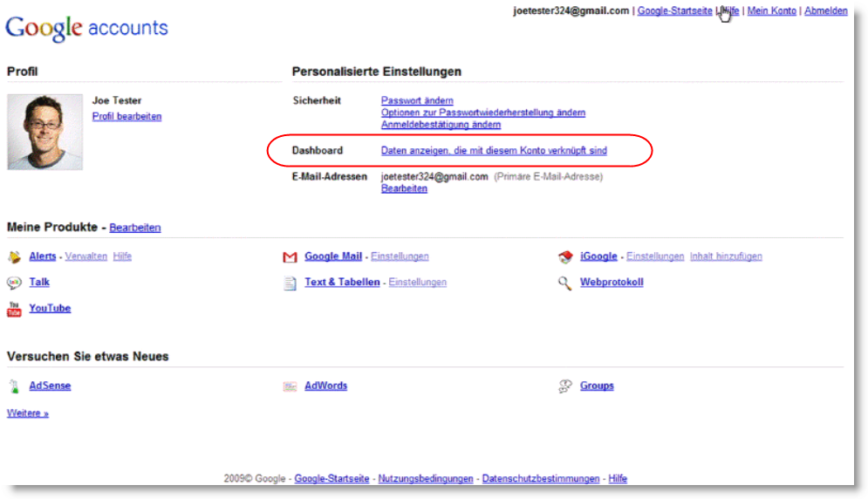Click Hilfe in the footer
Image resolution: width=868 pixels, height=499 pixels.
618,479
